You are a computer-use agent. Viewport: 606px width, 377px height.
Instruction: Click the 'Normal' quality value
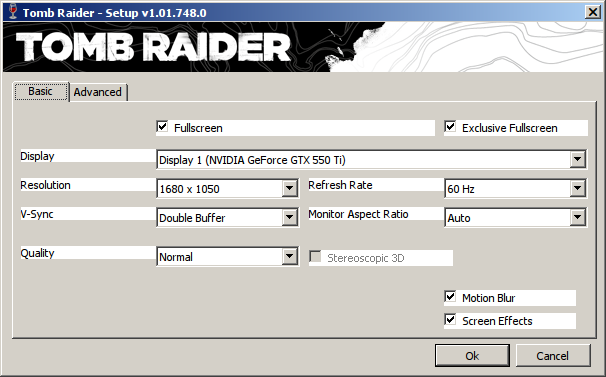tap(176, 257)
